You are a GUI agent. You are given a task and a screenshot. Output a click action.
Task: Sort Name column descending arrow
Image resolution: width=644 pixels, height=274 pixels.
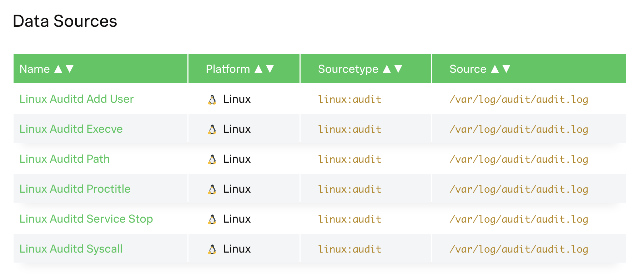(70, 68)
